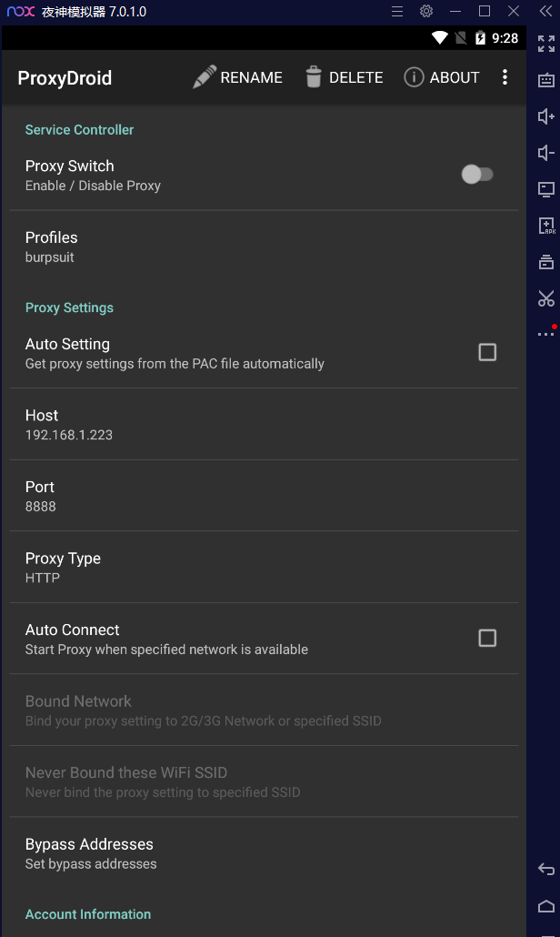560x937 pixels.
Task: Open the Proxy Type HTTP selector
Action: (264, 567)
